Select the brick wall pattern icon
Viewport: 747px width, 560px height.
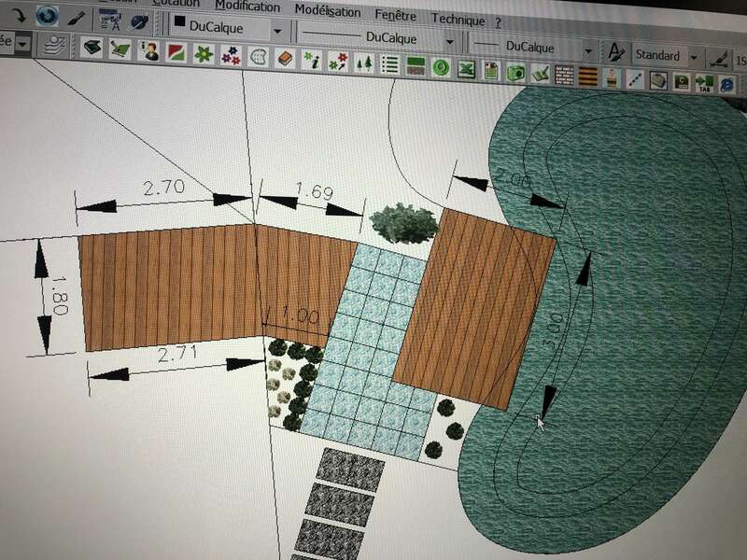pos(564,74)
